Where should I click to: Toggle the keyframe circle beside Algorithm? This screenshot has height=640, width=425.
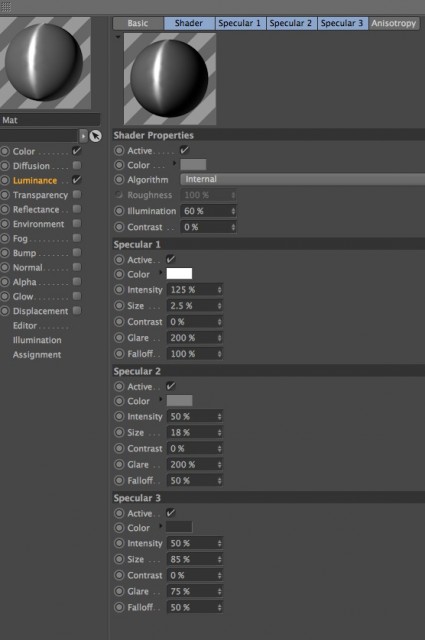(119, 179)
